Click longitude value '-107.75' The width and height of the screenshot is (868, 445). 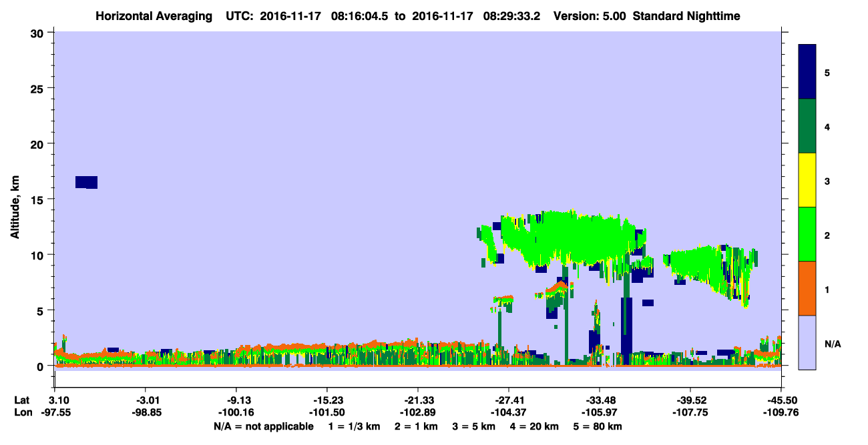[x=689, y=412]
